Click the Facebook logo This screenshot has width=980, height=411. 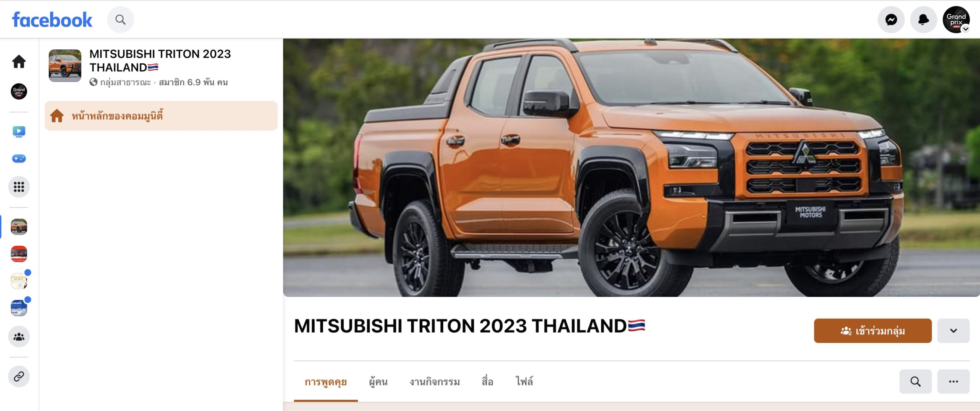click(x=52, y=20)
